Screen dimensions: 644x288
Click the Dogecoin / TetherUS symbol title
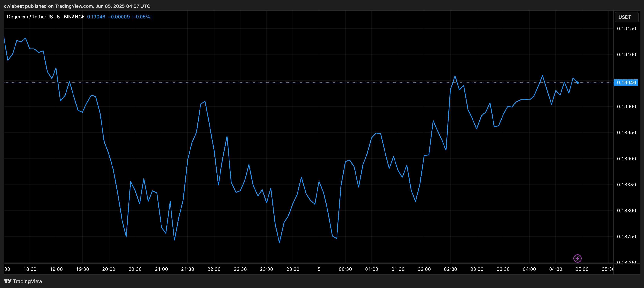click(x=30, y=17)
